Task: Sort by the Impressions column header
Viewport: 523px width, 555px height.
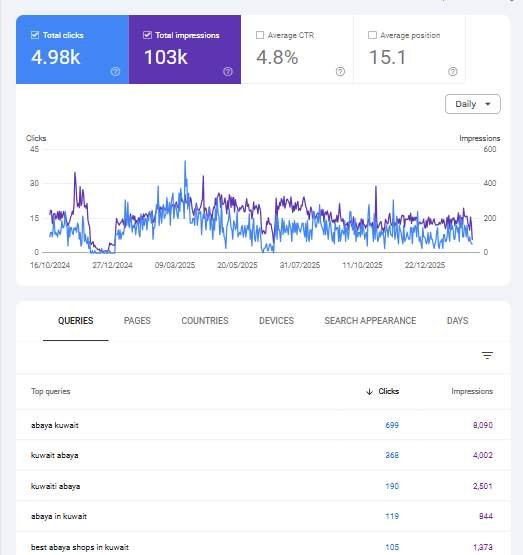Action: (x=472, y=391)
